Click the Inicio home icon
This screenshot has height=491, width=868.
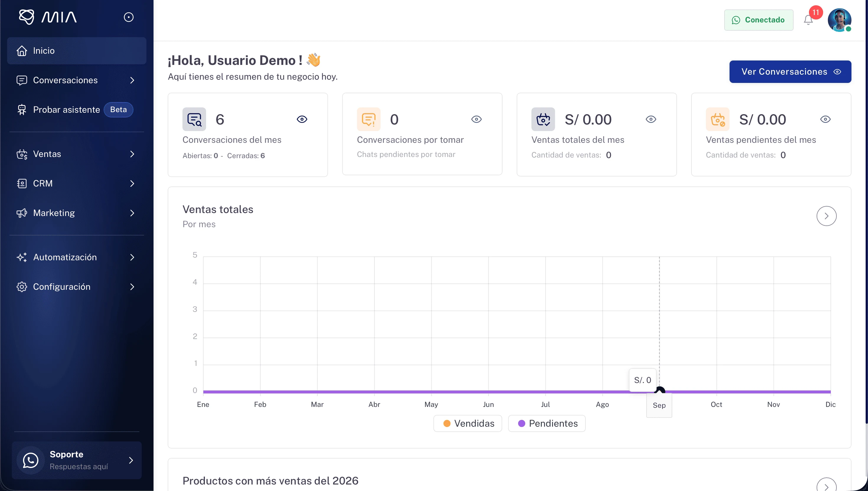click(x=22, y=50)
